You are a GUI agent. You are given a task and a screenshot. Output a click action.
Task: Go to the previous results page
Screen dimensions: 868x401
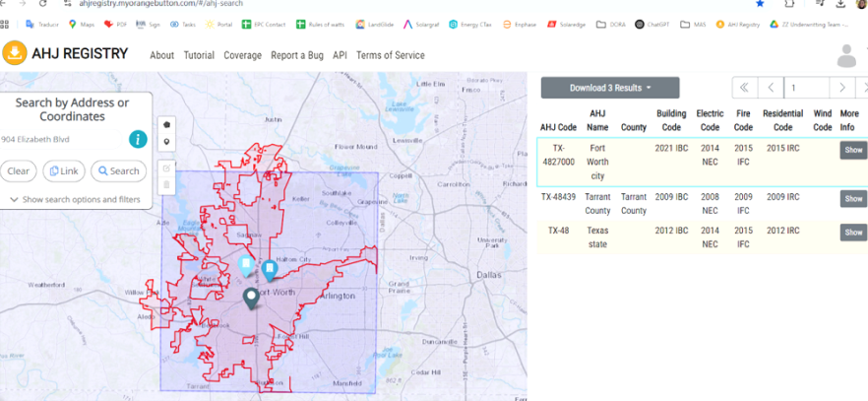pos(771,88)
